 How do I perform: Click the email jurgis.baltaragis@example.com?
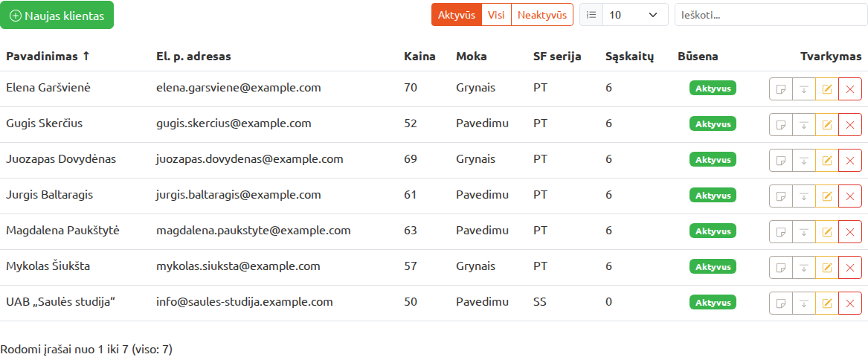[239, 195]
